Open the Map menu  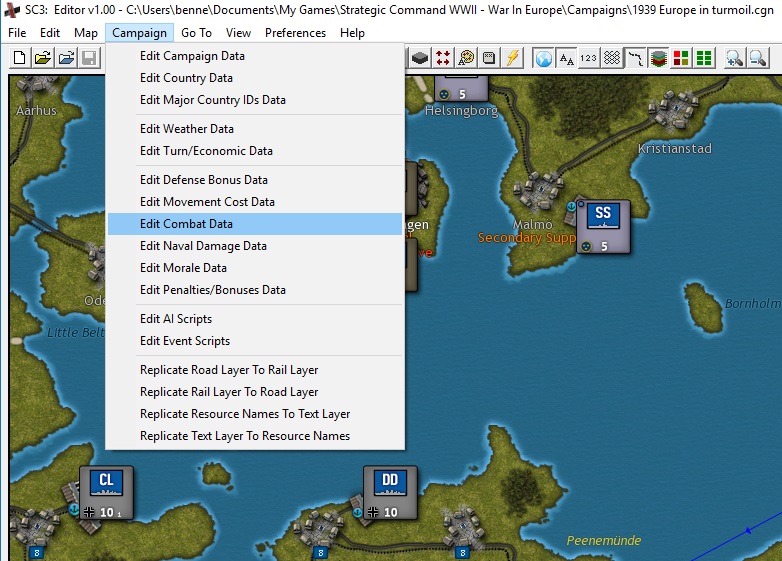pyautogui.click(x=86, y=33)
